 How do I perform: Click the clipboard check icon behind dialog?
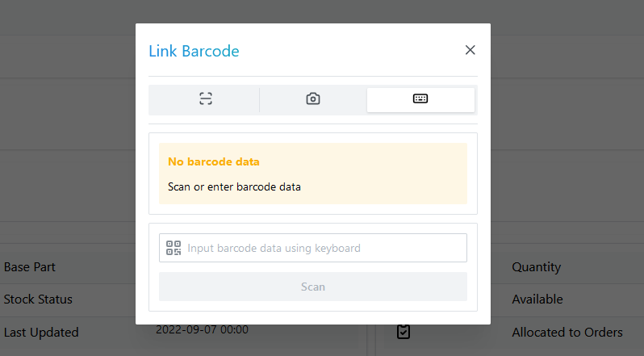coord(404,332)
